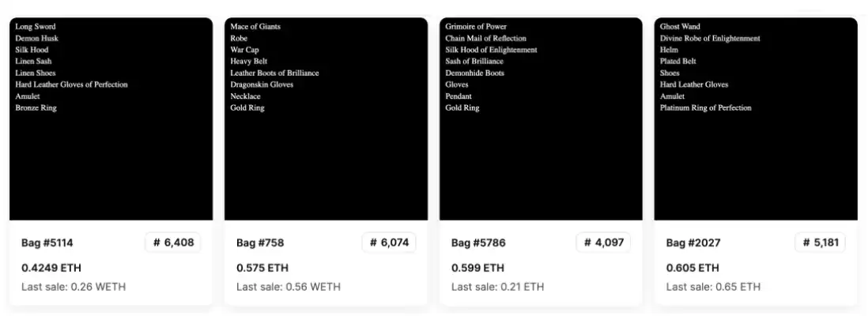
Task: Click the Last sale 0.65 ETH text
Action: (x=713, y=287)
